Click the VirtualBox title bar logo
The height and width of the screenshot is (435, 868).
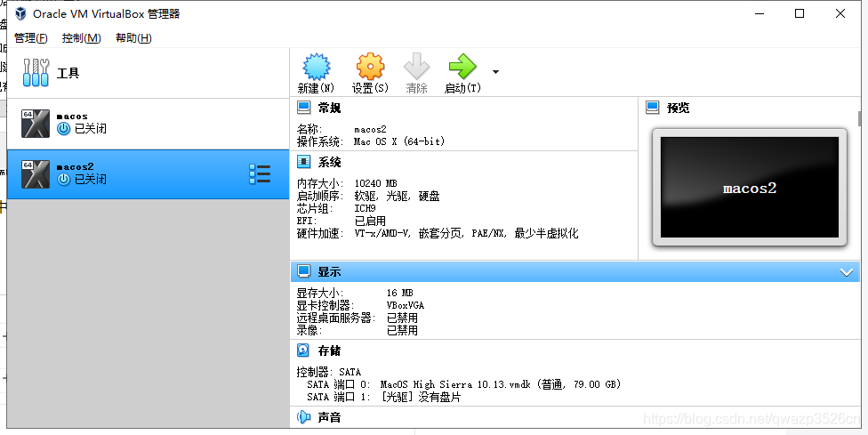click(20, 13)
